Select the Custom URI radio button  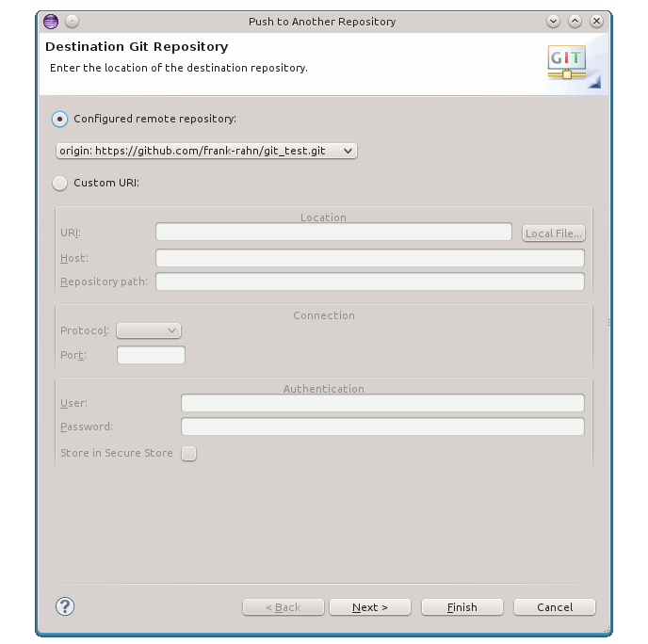click(60, 183)
